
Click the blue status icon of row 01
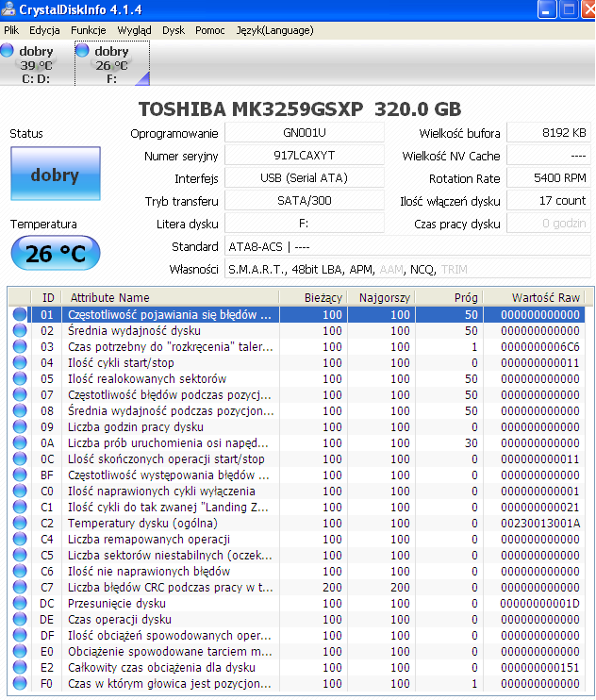(x=20, y=314)
